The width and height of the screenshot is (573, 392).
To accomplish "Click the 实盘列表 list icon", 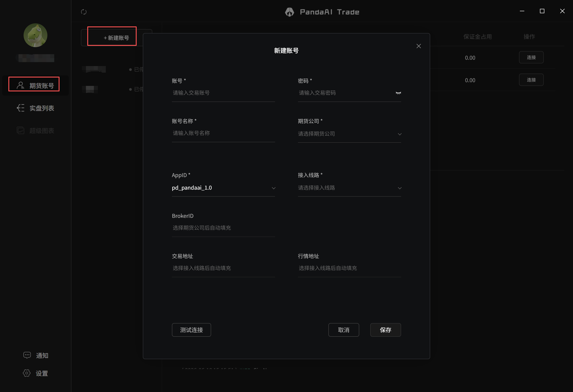I will [20, 108].
